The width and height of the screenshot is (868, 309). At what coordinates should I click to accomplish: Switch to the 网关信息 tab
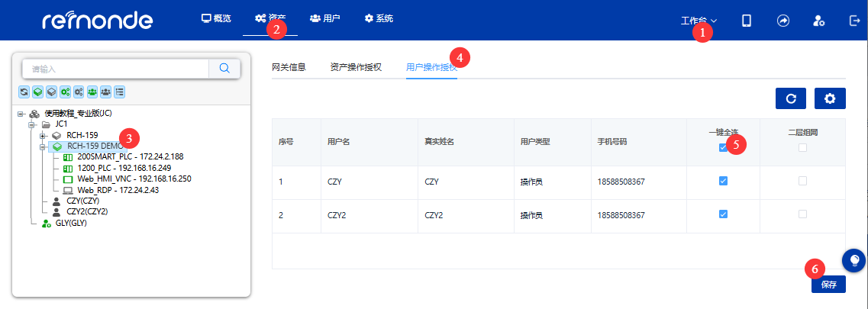289,67
